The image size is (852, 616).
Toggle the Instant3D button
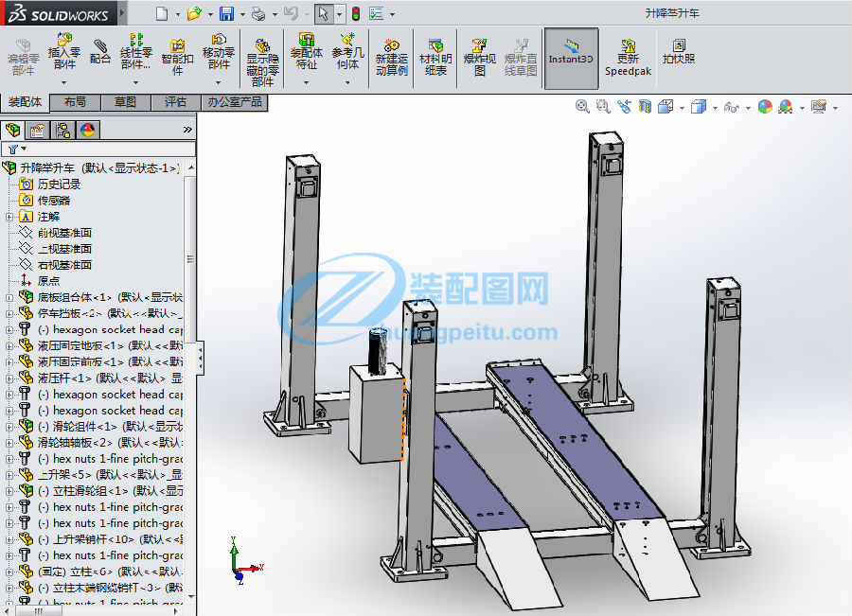571,55
